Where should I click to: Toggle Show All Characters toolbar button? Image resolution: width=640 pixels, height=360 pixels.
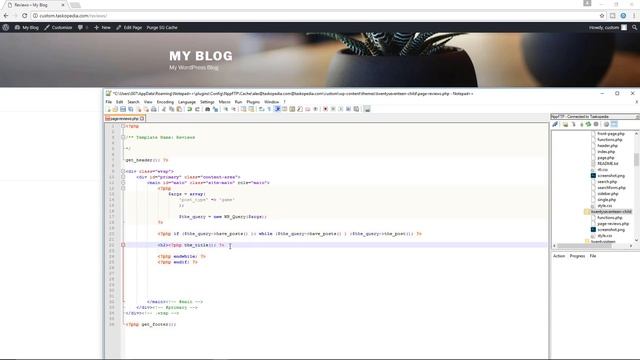point(269,109)
